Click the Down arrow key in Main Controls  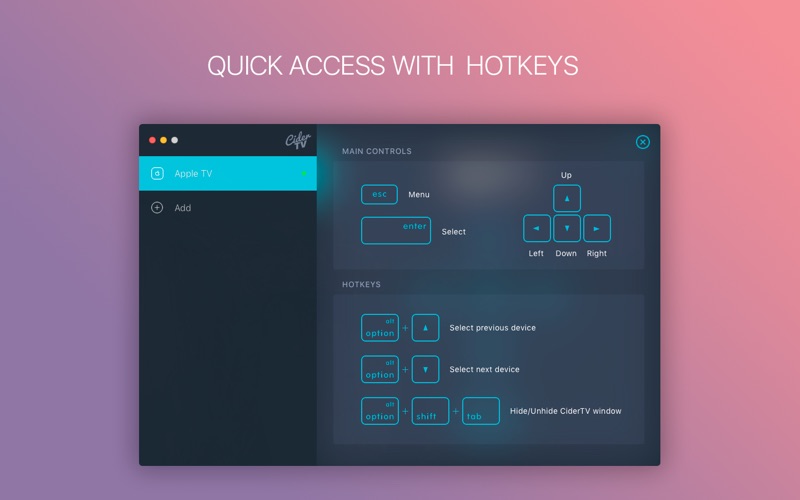[566, 228]
